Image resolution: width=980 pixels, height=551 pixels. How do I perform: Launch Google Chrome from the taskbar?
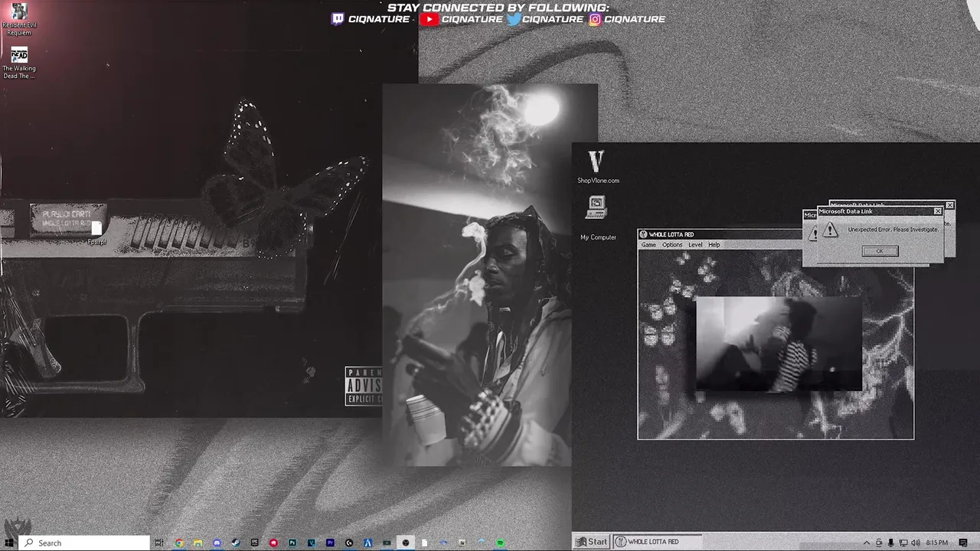[179, 543]
